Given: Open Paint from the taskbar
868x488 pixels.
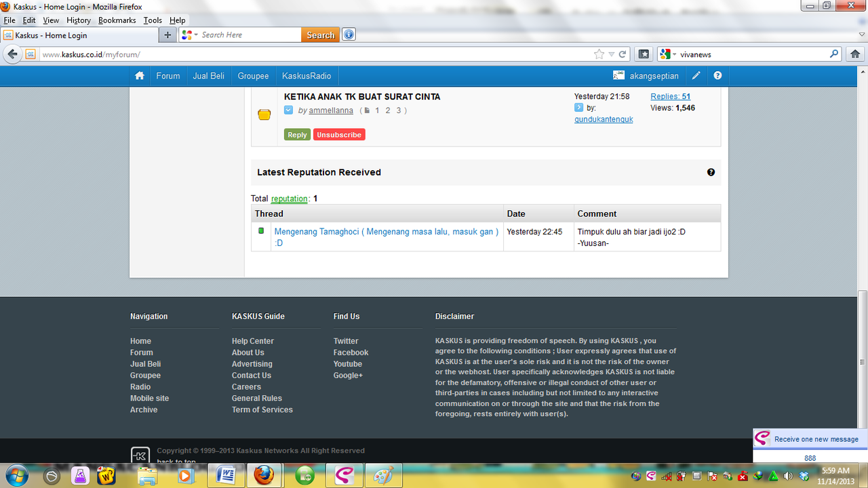Looking at the screenshot, I should pyautogui.click(x=384, y=476).
